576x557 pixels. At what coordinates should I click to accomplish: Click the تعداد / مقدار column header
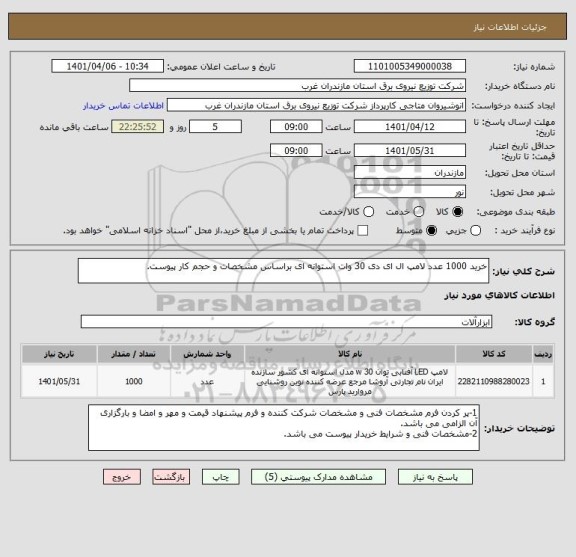[134, 354]
